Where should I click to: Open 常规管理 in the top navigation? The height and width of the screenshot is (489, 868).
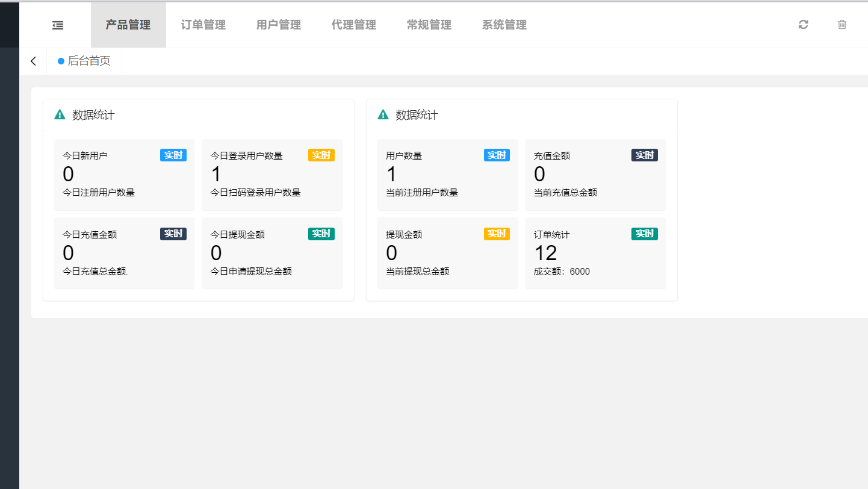coord(429,25)
